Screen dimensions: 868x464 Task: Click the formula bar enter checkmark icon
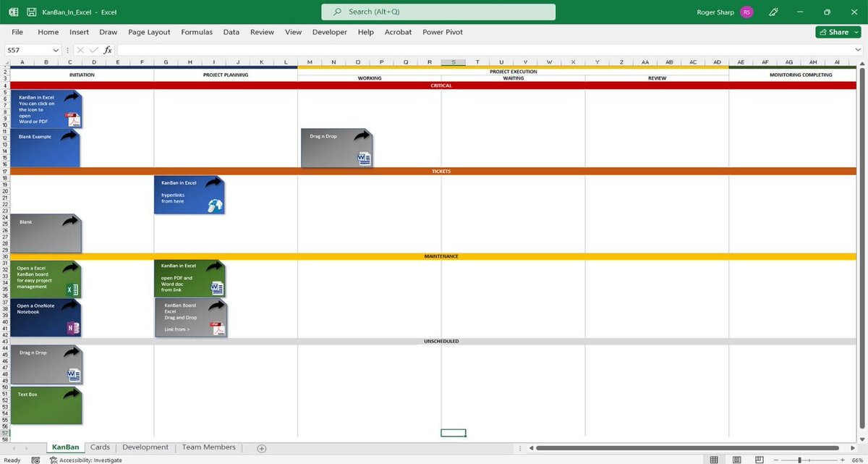[x=94, y=50]
